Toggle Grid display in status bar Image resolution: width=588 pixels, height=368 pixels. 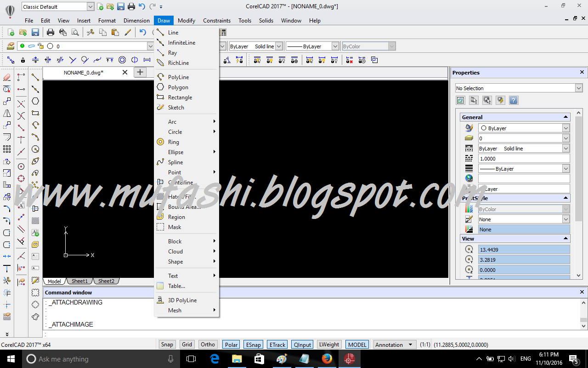coord(187,345)
